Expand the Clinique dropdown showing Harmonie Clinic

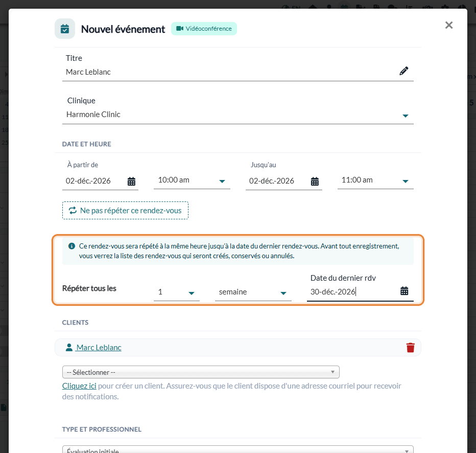tap(238, 115)
